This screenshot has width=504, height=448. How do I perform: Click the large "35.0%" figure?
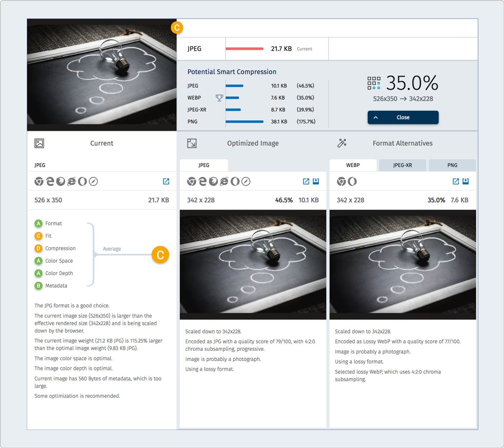tap(412, 83)
